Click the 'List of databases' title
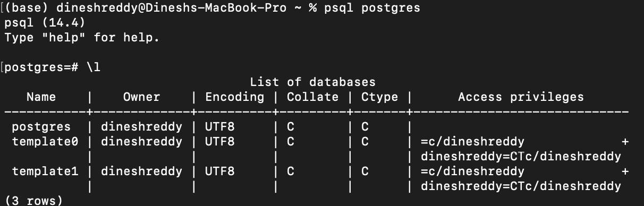Image resolution: width=644 pixels, height=206 pixels. tap(312, 82)
